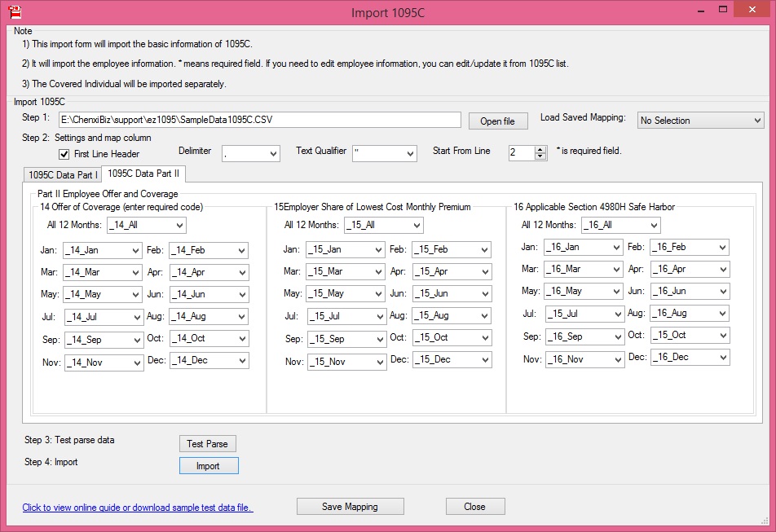Click the application icon in title bar
Image resolution: width=776 pixels, height=532 pixels.
point(14,11)
